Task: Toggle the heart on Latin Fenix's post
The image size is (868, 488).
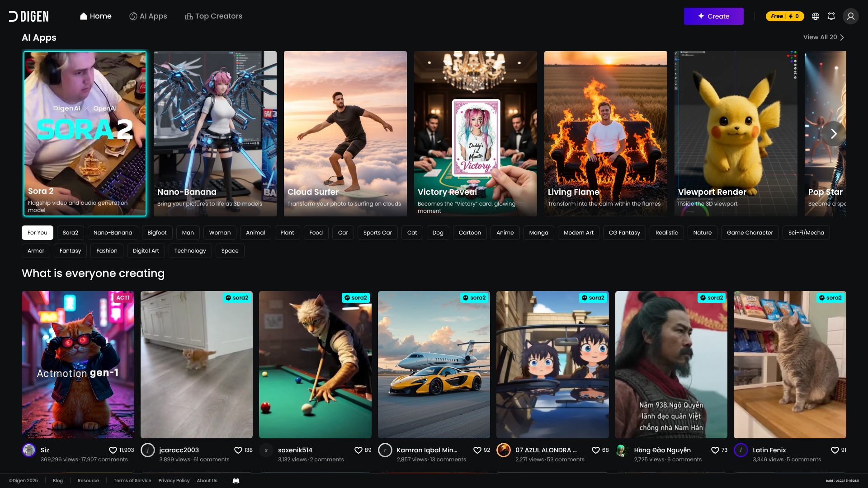Action: [835, 450]
